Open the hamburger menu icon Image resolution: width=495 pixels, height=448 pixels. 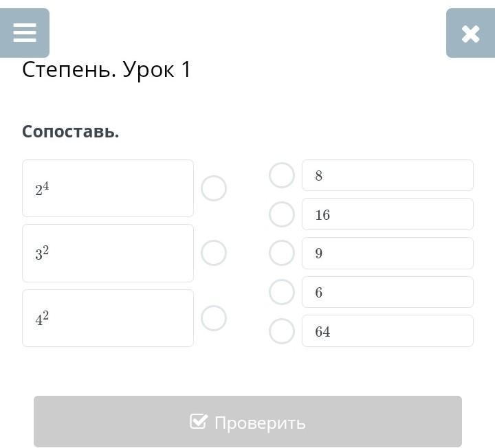(x=25, y=33)
